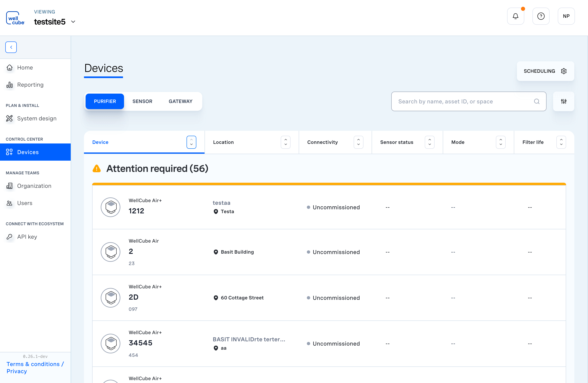Click the filter settings icon beside search
The width and height of the screenshot is (588, 383).
(x=563, y=101)
